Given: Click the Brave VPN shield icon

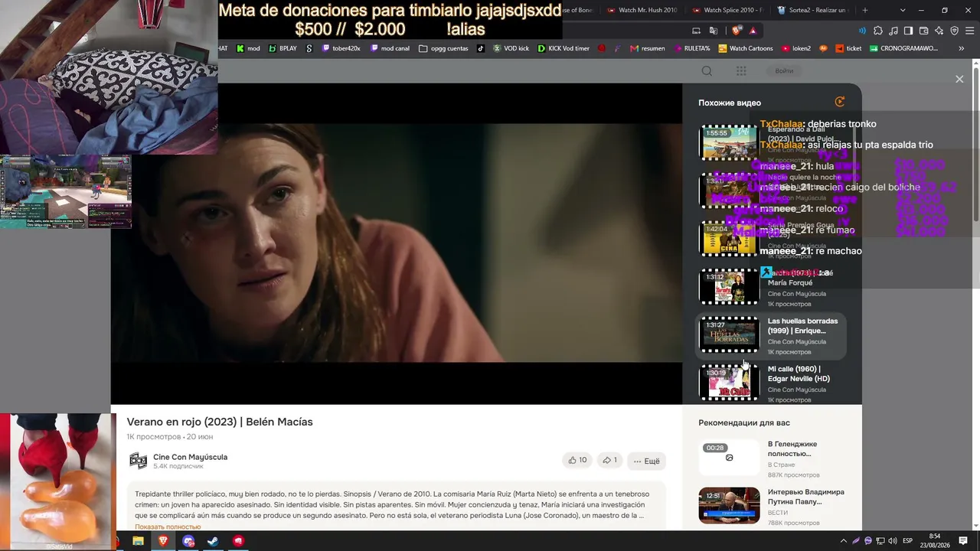Looking at the screenshot, I should pos(955,31).
